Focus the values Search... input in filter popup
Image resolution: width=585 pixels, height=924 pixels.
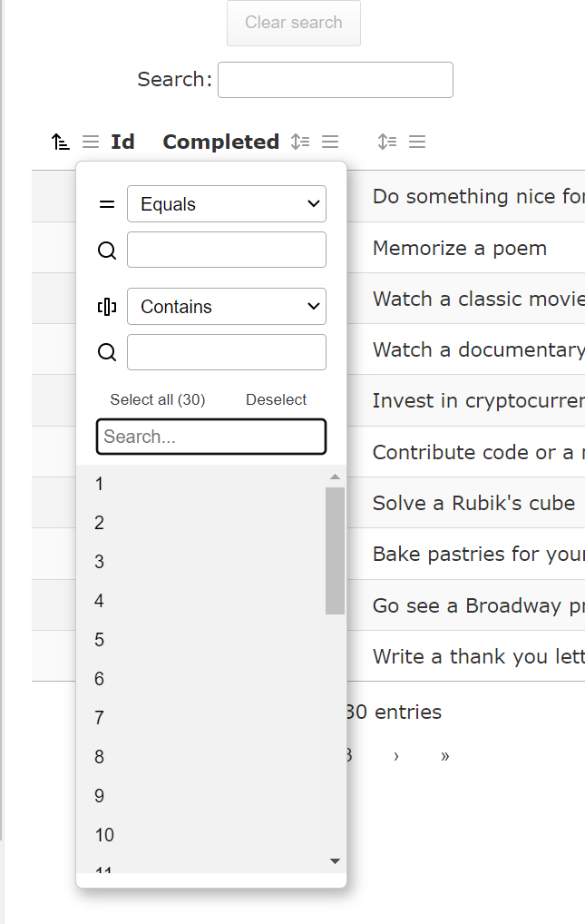pos(210,437)
